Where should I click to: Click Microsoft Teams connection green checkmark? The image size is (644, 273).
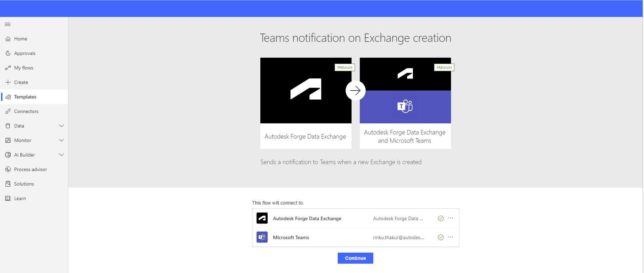click(441, 237)
